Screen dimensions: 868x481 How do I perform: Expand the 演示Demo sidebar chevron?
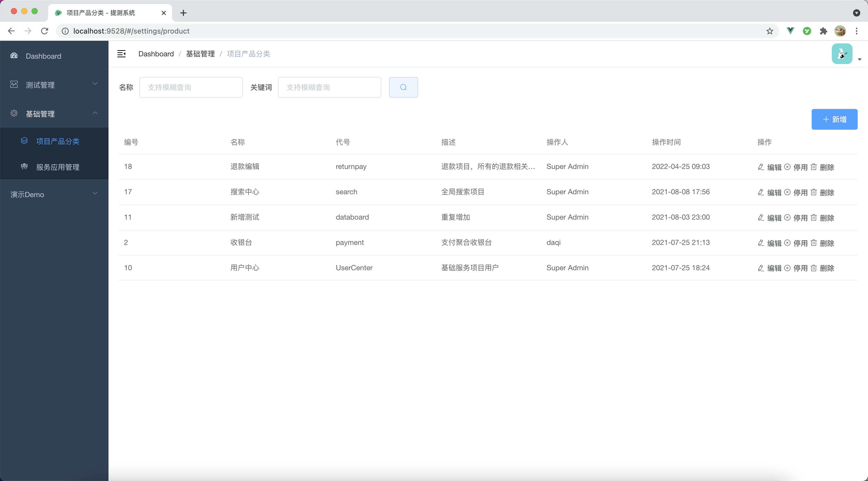click(x=95, y=193)
